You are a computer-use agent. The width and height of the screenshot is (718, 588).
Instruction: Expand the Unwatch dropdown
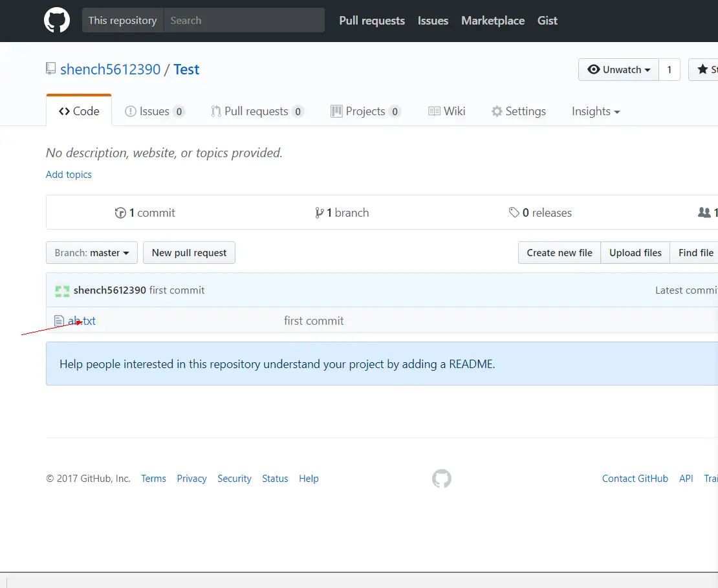point(618,70)
